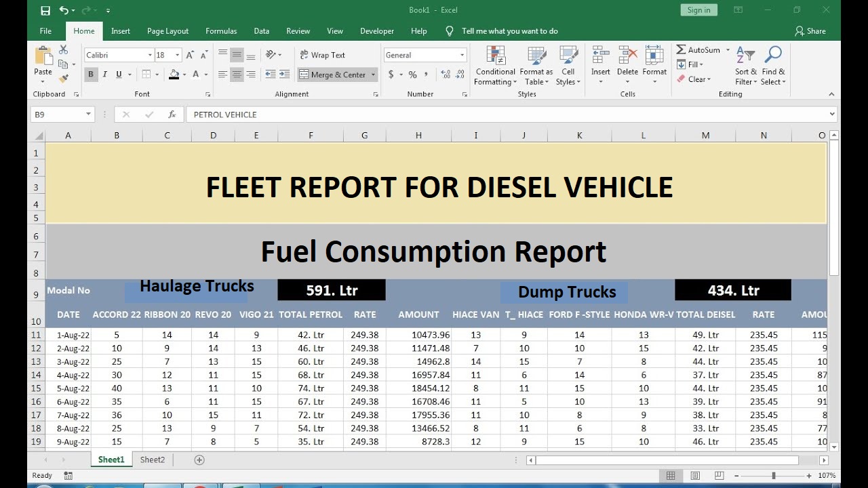
Task: Switch to the Formulas ribbon tab
Action: pos(221,30)
